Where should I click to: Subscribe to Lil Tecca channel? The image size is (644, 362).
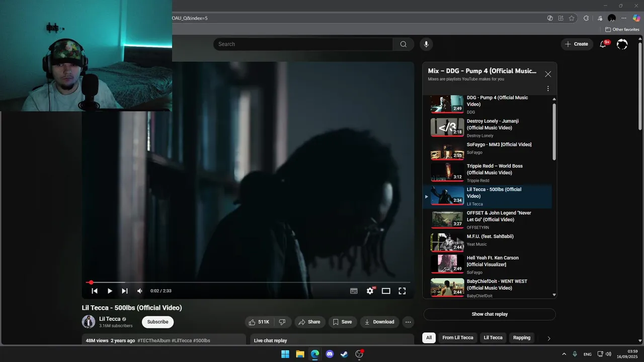(157, 322)
